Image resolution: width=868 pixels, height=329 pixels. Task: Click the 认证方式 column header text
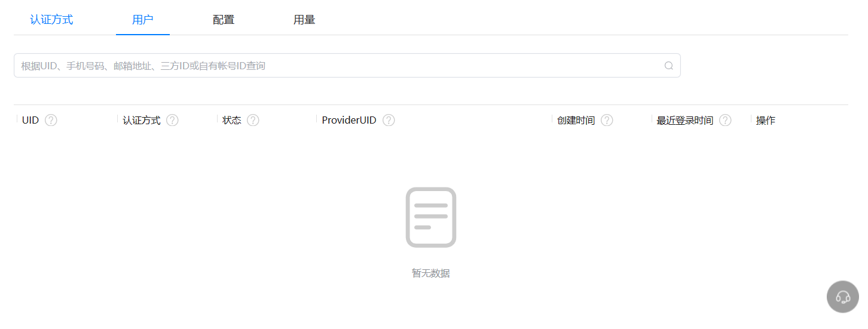[142, 120]
